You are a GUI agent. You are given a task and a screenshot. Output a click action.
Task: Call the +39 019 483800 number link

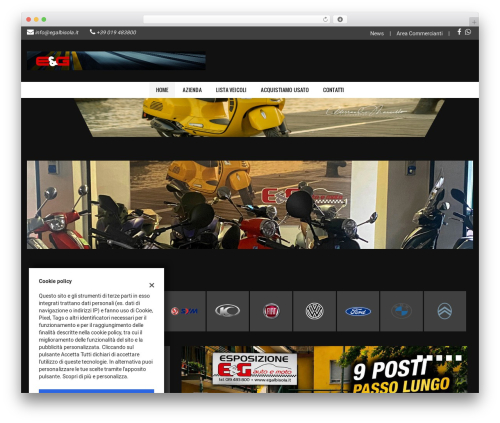tap(116, 32)
